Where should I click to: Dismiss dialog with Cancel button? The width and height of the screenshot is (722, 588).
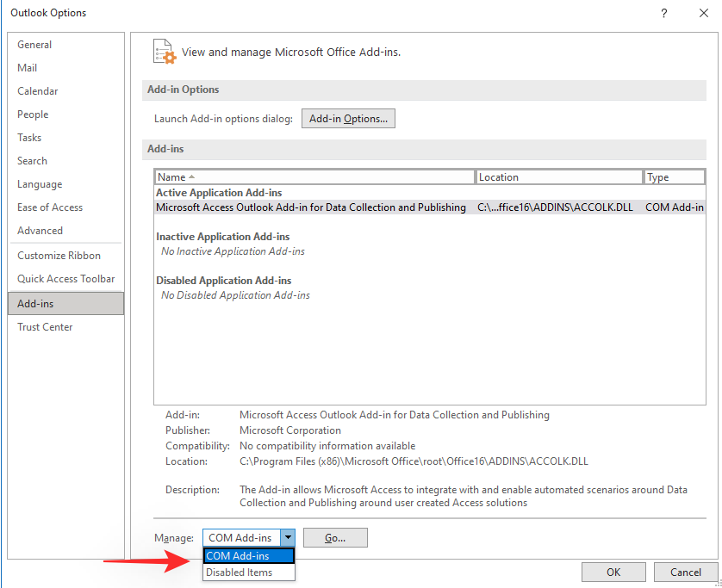(x=686, y=573)
